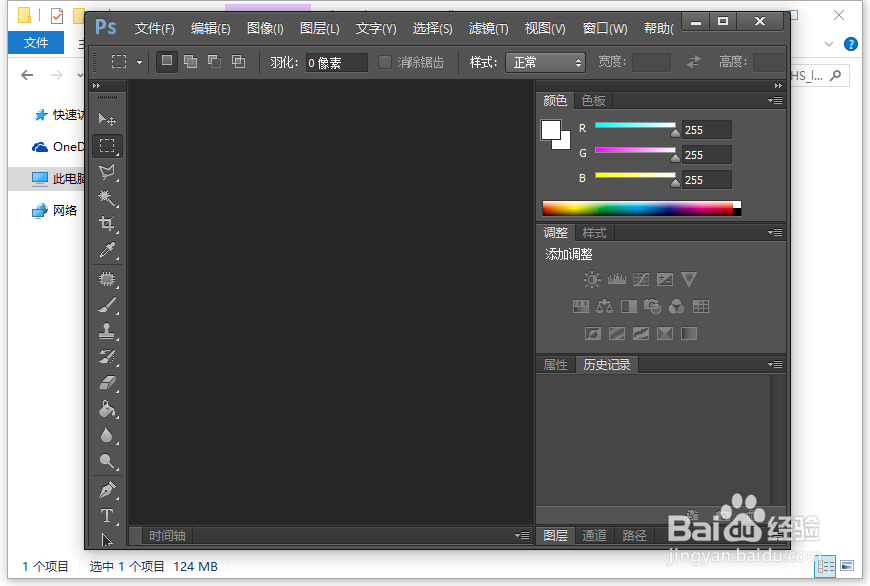Select the Brush tool
Screen dimensions: 870x586
107,305
